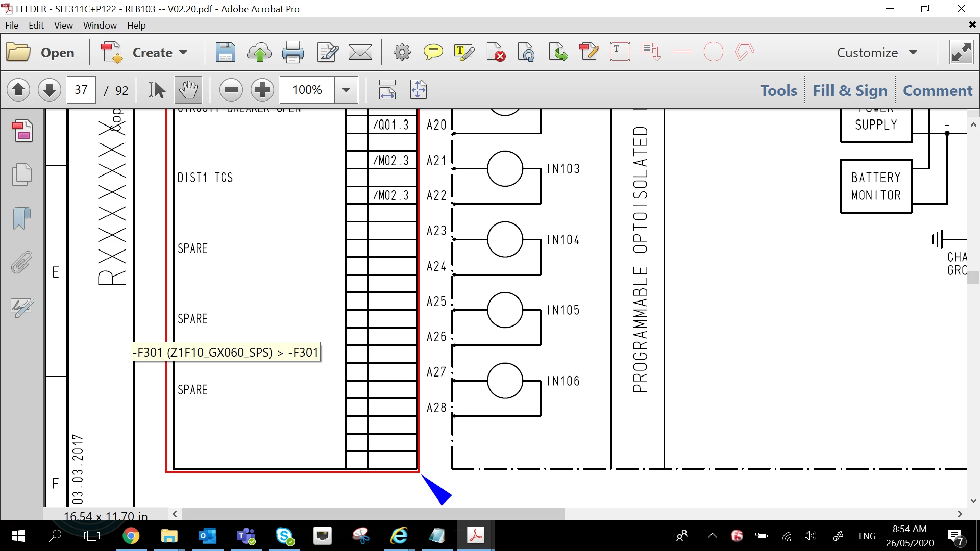Screen dimensions: 980x551
Task: Expand the zoom level dropdown
Action: pyautogui.click(x=346, y=90)
